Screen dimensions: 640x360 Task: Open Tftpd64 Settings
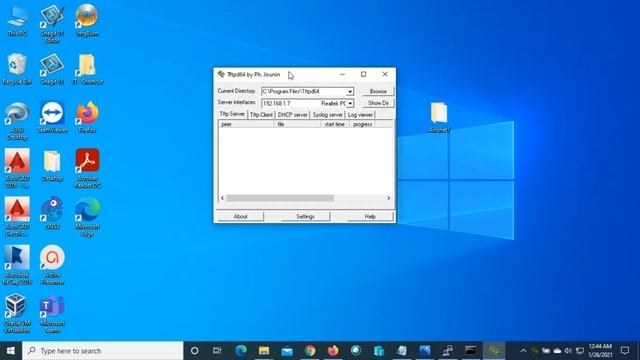[305, 216]
